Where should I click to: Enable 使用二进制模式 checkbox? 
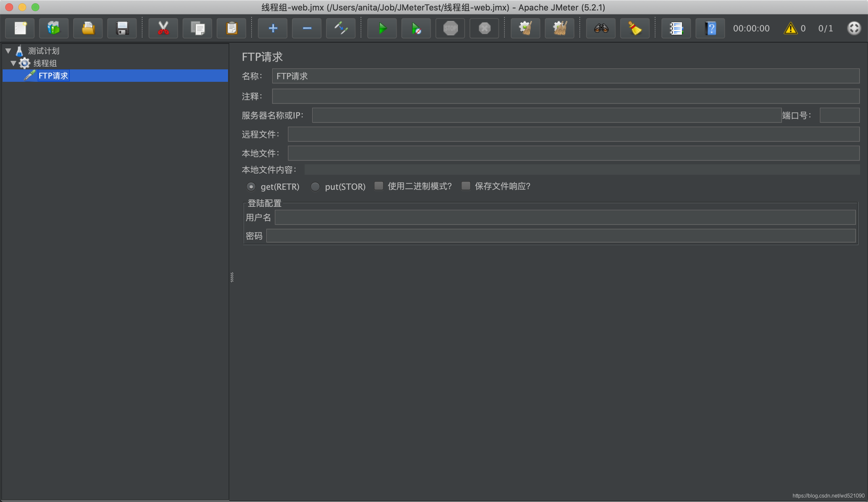379,186
